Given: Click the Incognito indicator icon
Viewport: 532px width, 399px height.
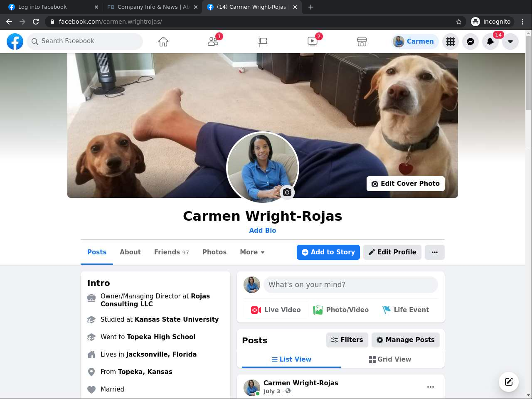Looking at the screenshot, I should point(475,22).
